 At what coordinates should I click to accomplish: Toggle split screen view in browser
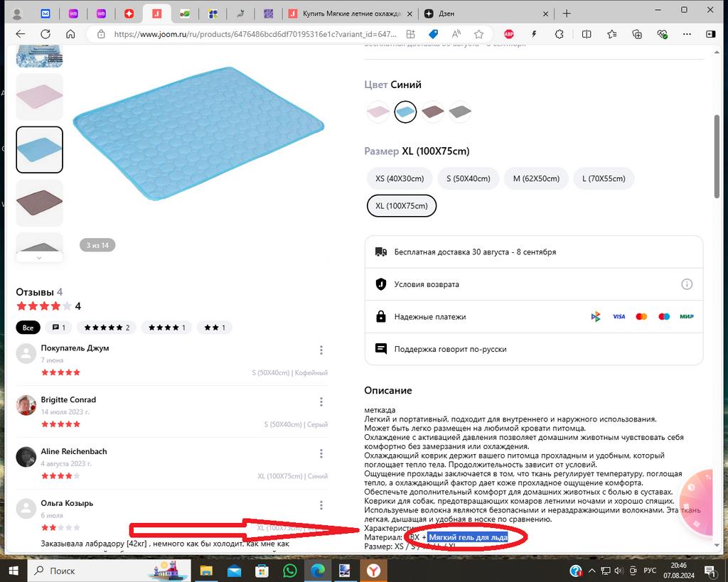[587, 33]
